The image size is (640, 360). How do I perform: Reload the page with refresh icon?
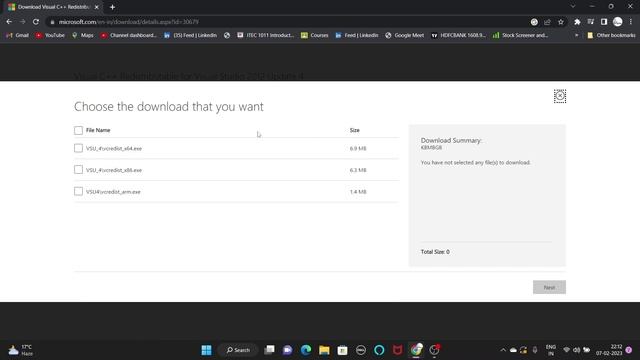pos(36,22)
